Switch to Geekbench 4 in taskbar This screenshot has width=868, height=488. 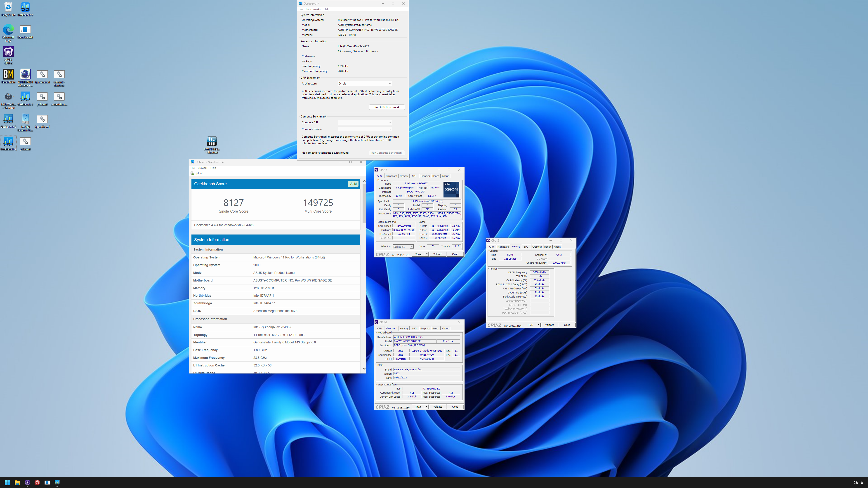click(57, 482)
